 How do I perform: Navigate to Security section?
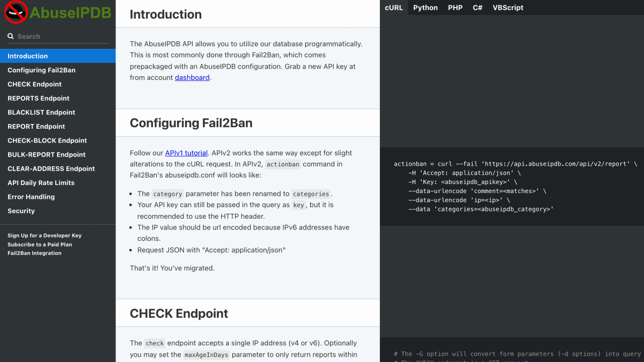click(x=57, y=211)
